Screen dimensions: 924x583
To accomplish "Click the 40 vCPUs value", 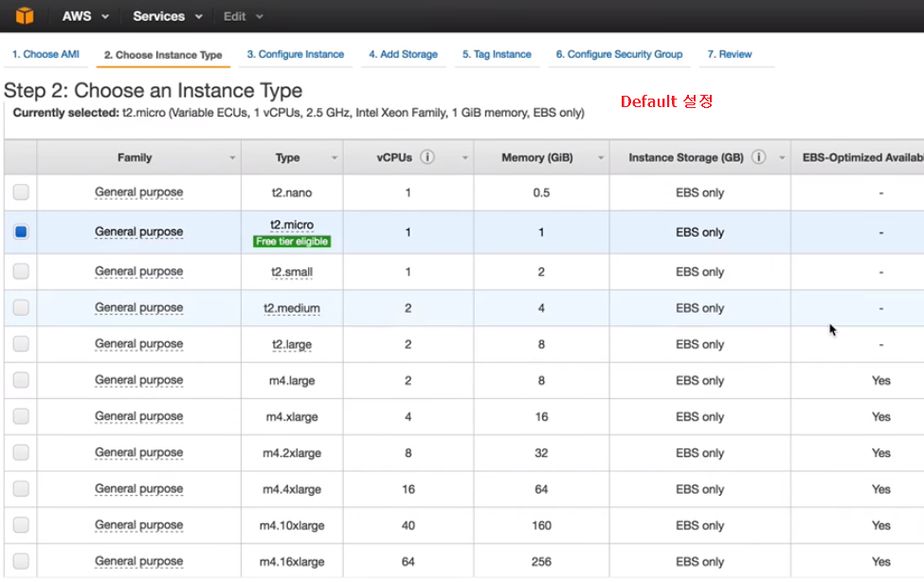I will [408, 526].
